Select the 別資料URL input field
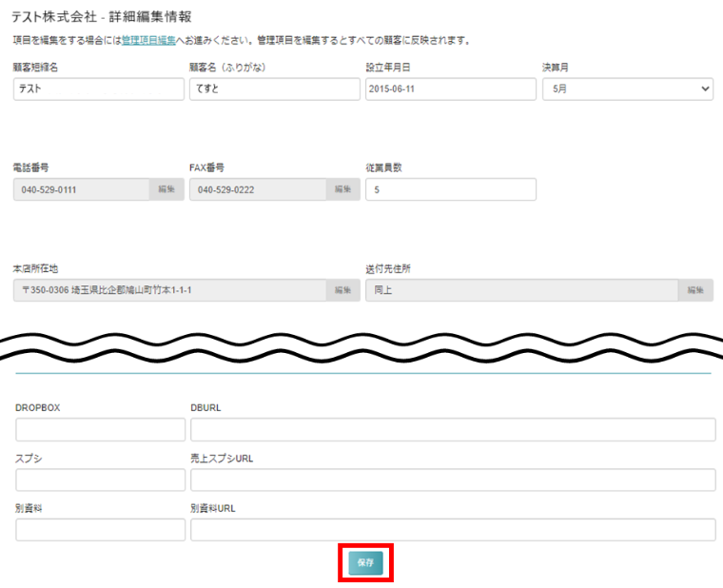This screenshot has width=723, height=588. tap(453, 530)
